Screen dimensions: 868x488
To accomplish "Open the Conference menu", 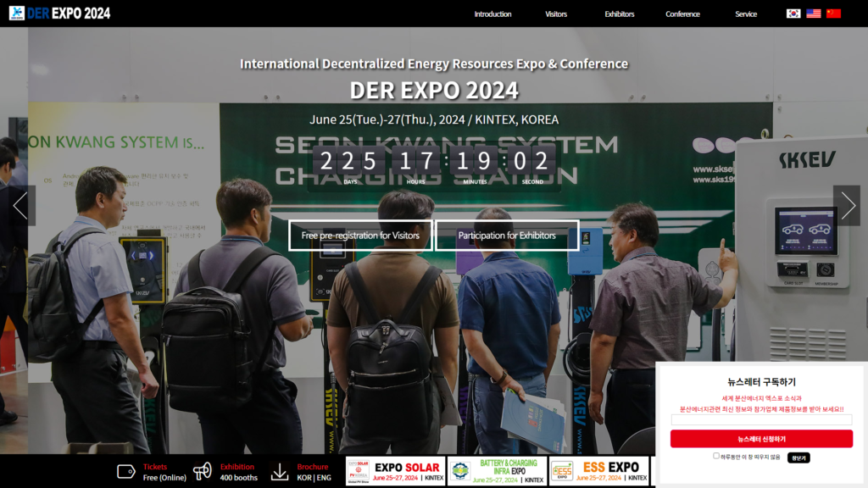I will 682,14.
